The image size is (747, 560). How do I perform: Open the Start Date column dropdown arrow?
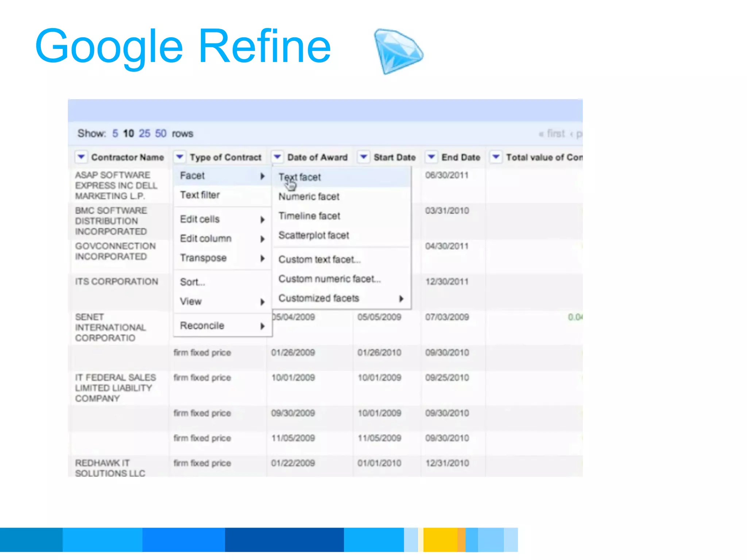pyautogui.click(x=363, y=157)
